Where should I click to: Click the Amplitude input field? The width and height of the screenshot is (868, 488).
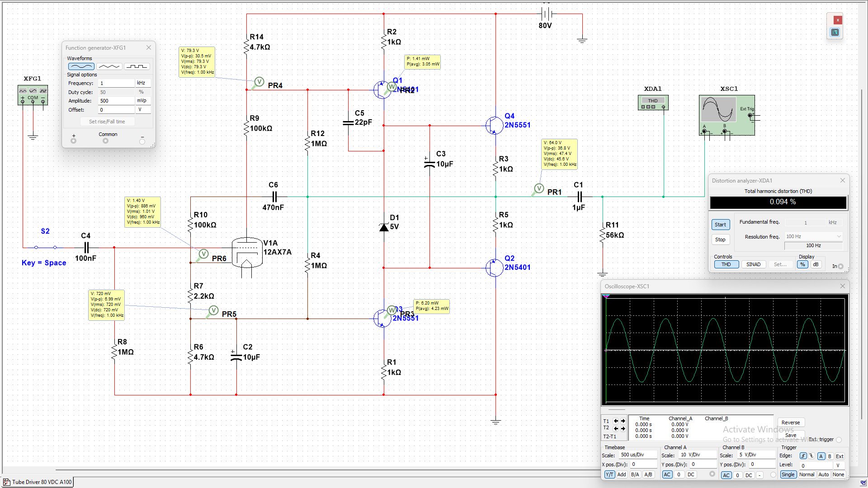point(116,101)
